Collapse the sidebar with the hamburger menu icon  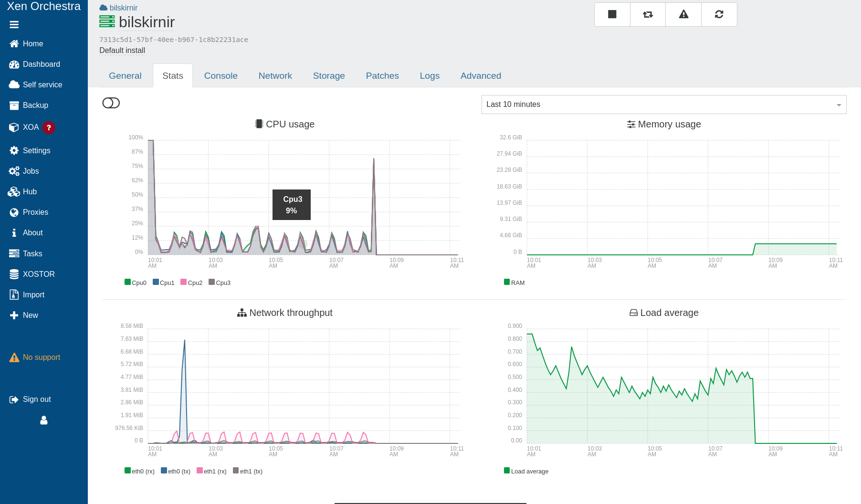point(14,24)
